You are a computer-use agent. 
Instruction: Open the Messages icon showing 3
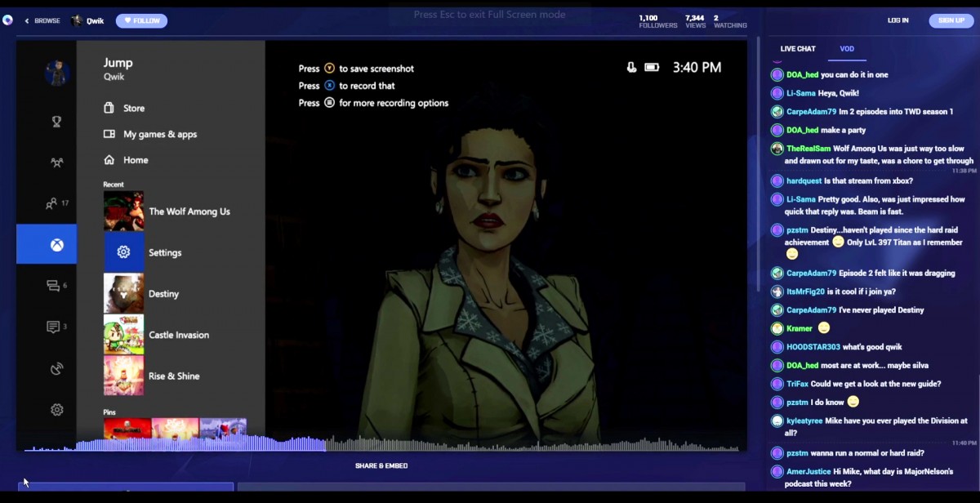[x=53, y=327]
